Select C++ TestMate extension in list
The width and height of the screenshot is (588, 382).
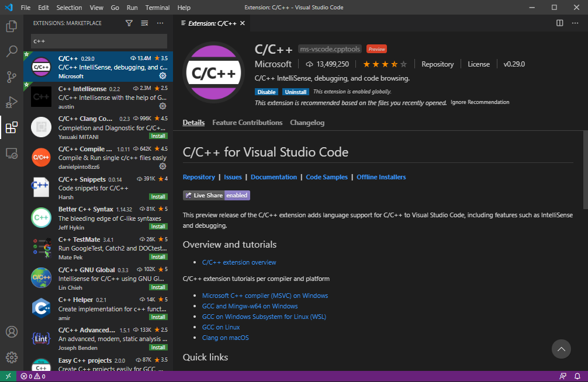98,248
